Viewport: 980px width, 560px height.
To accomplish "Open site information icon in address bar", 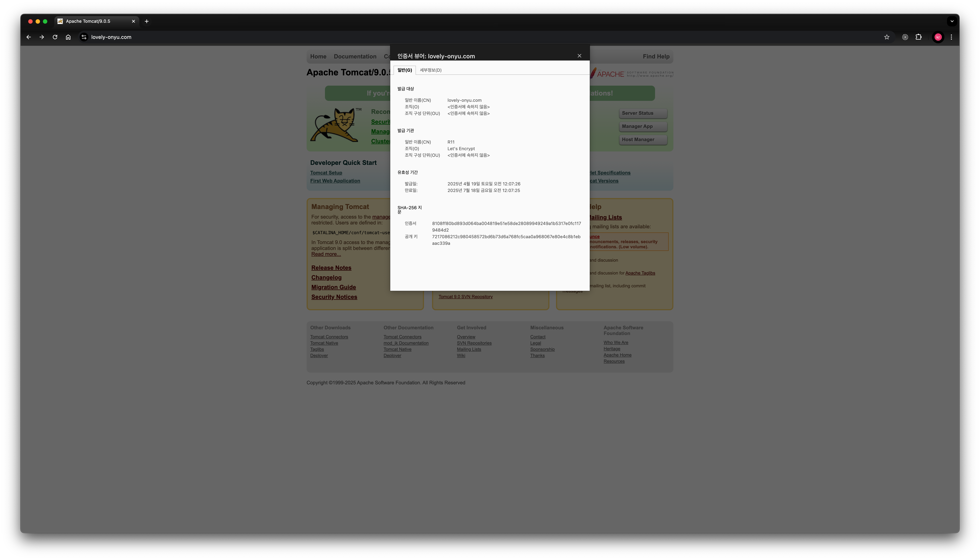I will (x=84, y=37).
